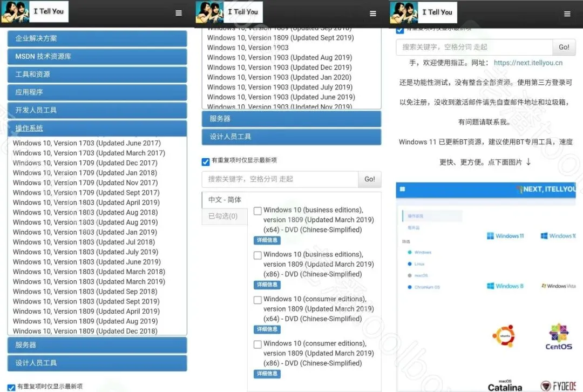Screen dimensions: 583x392
Task: Expand the 企业解决方案 category
Action: 97,39
